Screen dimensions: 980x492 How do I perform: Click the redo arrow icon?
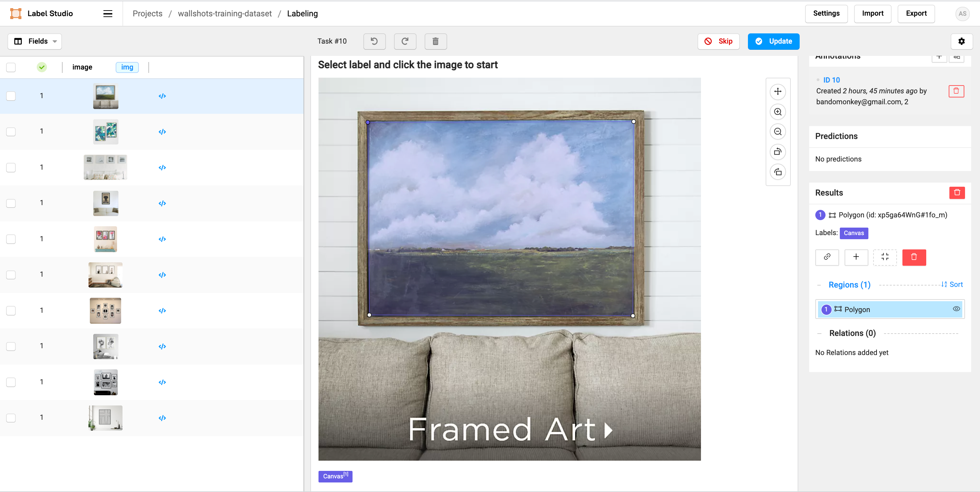[405, 41]
